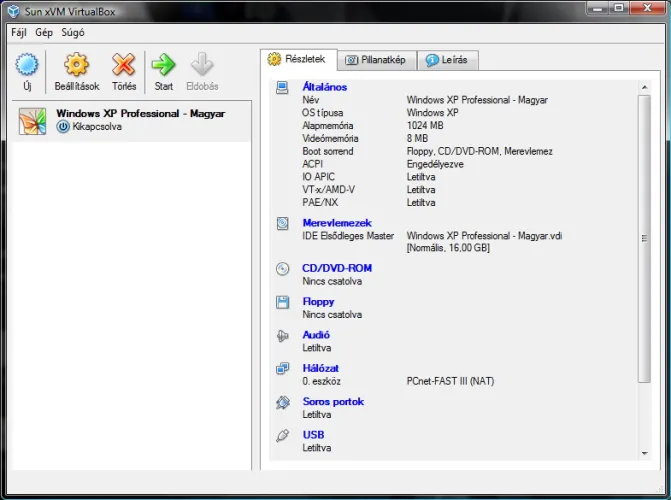Screen dimensions: 671x500
Task: Click the CD/DVD-ROM disc icon
Action: click(x=282, y=269)
